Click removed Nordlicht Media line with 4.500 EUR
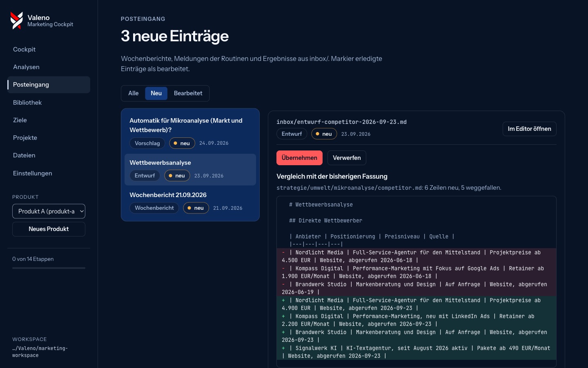 point(416,256)
